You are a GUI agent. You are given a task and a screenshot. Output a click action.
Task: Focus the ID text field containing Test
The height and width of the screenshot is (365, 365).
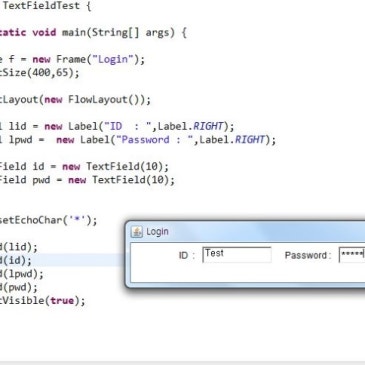pyautogui.click(x=237, y=255)
